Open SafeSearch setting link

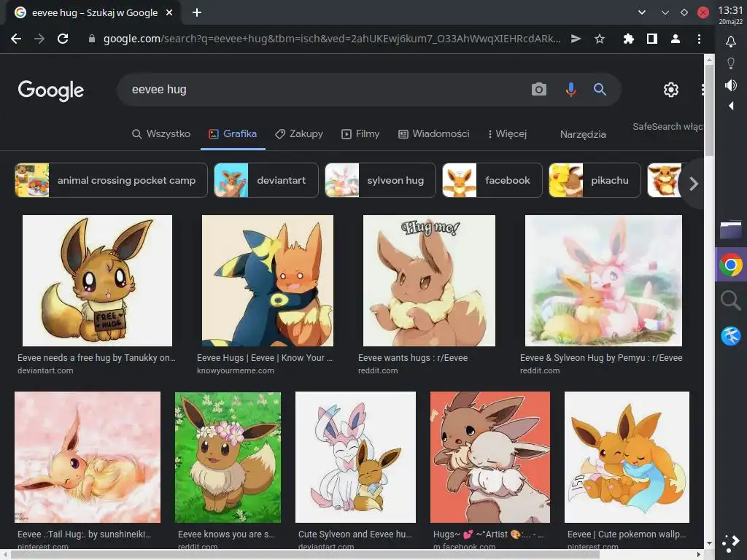(x=667, y=127)
